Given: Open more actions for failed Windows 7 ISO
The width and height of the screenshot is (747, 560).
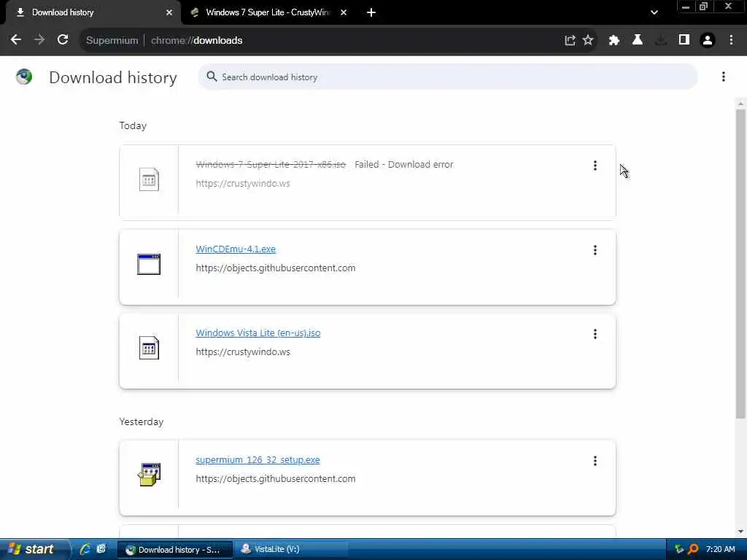Looking at the screenshot, I should pyautogui.click(x=595, y=166).
